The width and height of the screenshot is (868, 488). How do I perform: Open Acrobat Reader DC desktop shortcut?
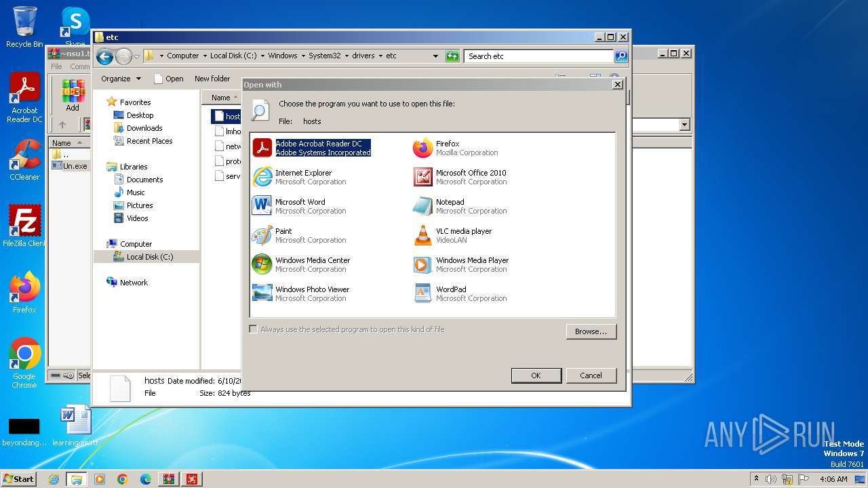point(24,98)
